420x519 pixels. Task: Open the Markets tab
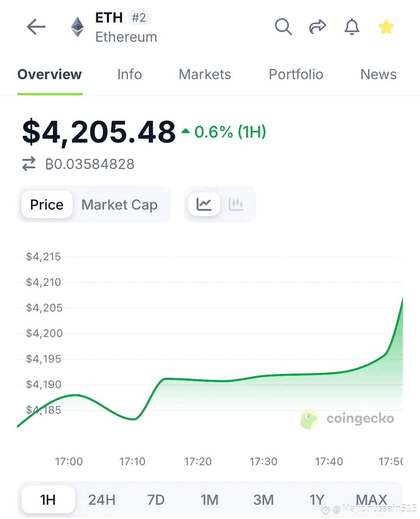205,74
